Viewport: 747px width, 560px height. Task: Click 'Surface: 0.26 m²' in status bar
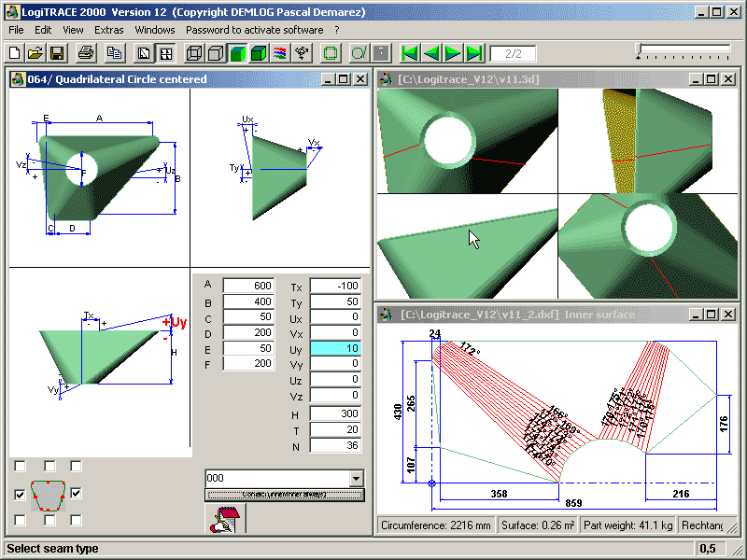click(x=538, y=525)
